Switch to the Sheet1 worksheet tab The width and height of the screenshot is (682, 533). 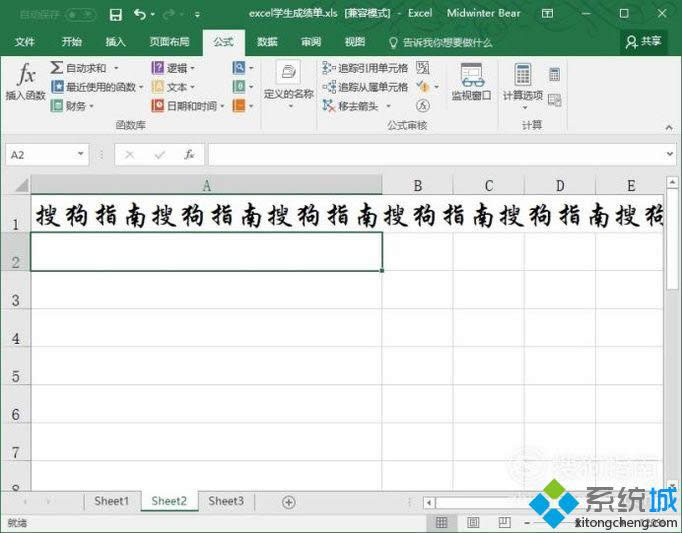tap(112, 501)
